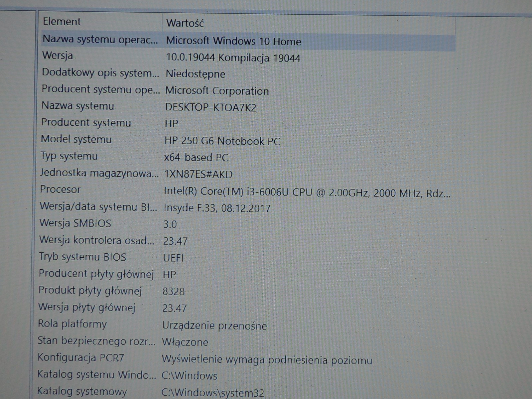Click the C:\Windows\system32 value
Screen dimensions: 532x399
(x=212, y=393)
